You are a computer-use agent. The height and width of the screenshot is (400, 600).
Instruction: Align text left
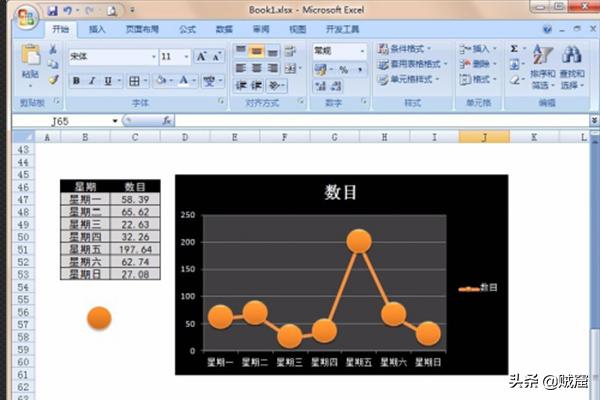tap(241, 68)
